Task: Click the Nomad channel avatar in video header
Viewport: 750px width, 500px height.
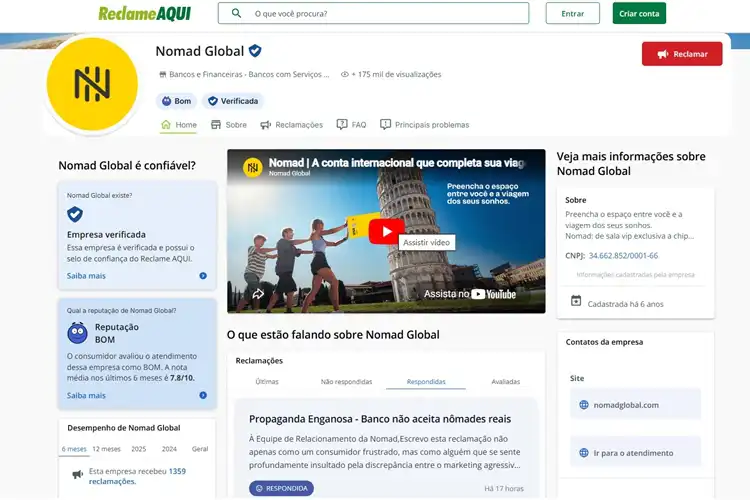Action: [253, 167]
